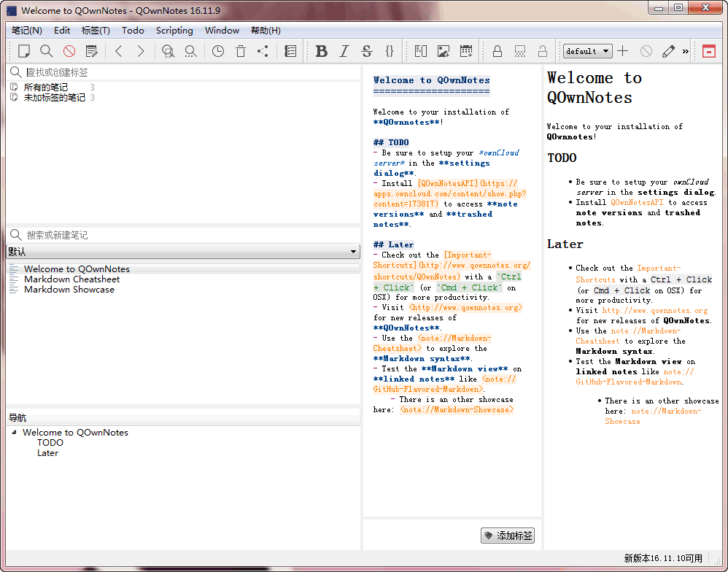
Task: Open the QOwnNotesAPI link in preview
Action: [x=637, y=203]
